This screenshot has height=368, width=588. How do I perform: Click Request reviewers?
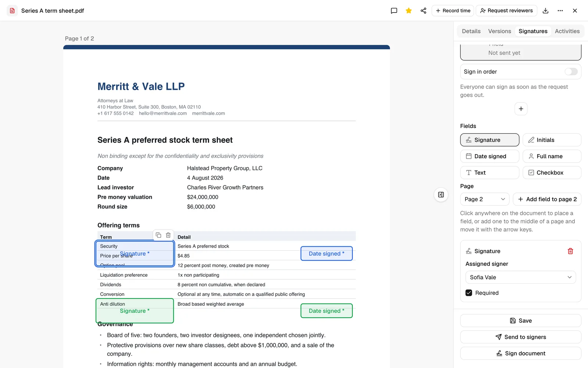point(506,11)
